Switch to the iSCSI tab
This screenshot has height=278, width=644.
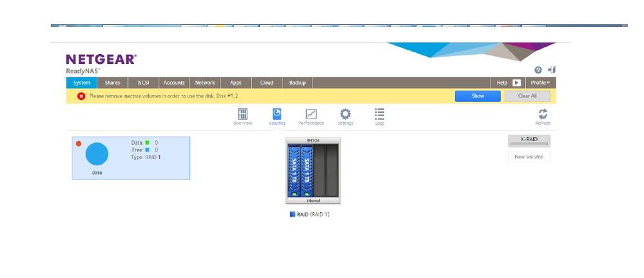(143, 83)
